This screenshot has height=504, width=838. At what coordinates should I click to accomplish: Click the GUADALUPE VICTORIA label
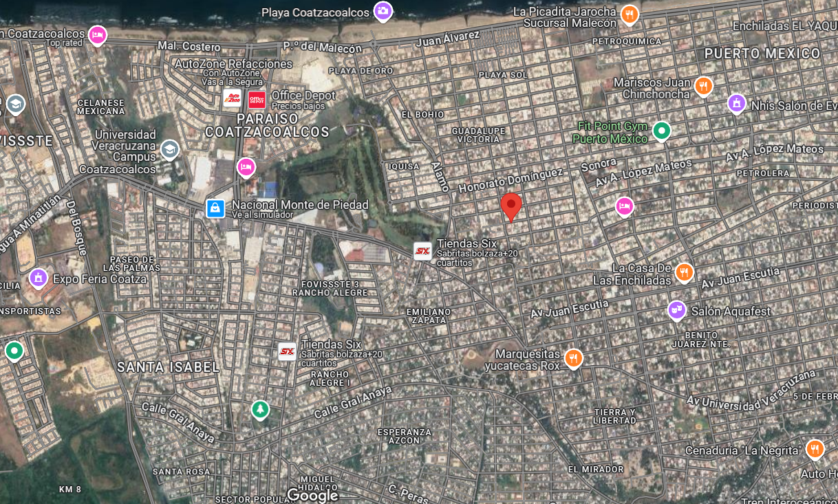coord(478,135)
